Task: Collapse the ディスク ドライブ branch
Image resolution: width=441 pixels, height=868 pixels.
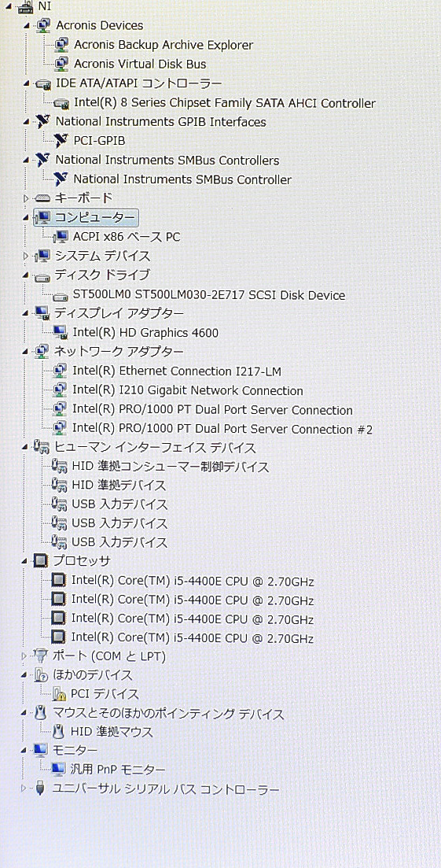Action: click(25, 275)
